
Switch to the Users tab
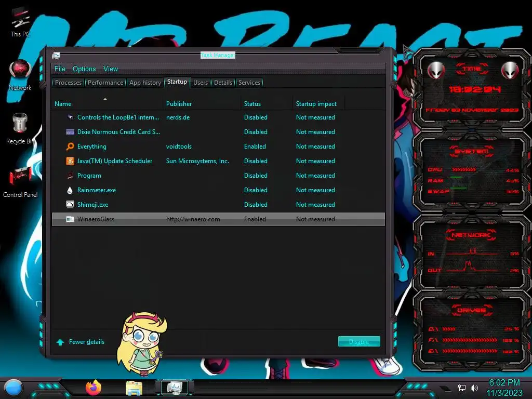201,83
